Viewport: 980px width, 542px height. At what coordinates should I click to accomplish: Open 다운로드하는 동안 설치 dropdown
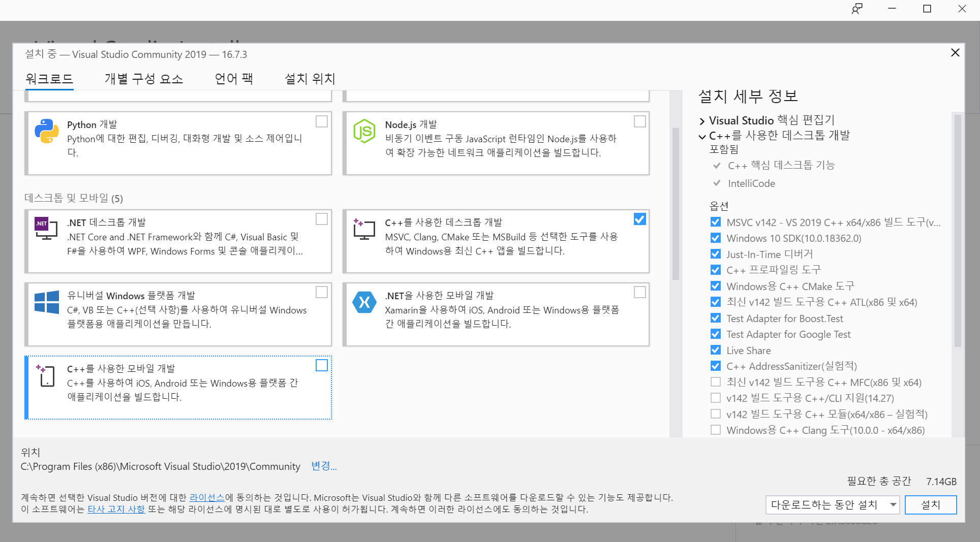[833, 505]
